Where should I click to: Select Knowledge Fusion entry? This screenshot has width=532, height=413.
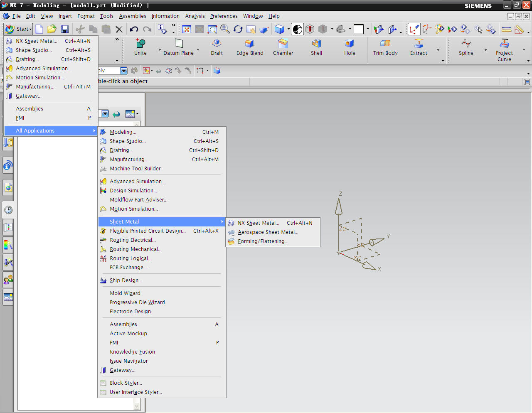pyautogui.click(x=162, y=352)
